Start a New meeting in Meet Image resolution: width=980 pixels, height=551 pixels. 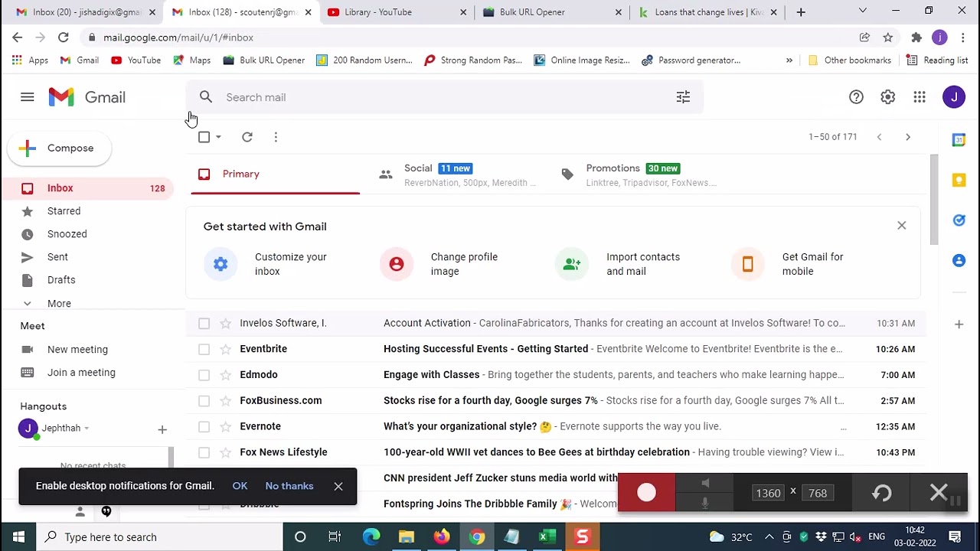pyautogui.click(x=77, y=350)
